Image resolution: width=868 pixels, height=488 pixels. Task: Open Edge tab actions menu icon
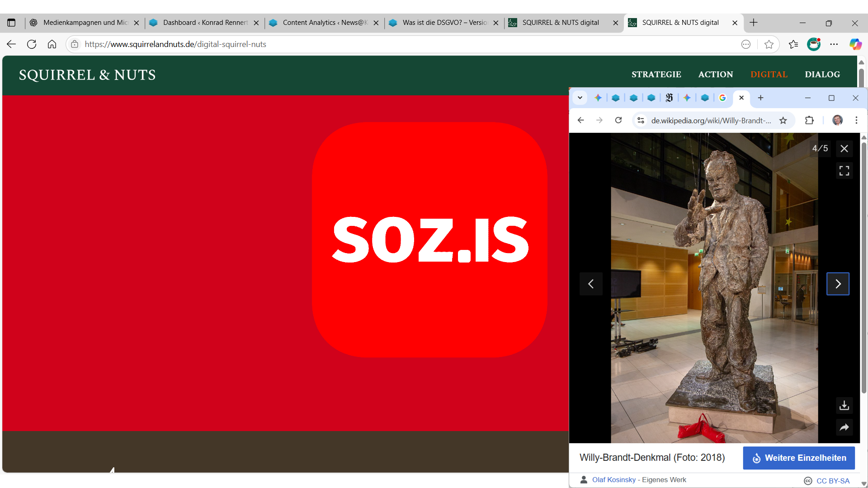(11, 23)
